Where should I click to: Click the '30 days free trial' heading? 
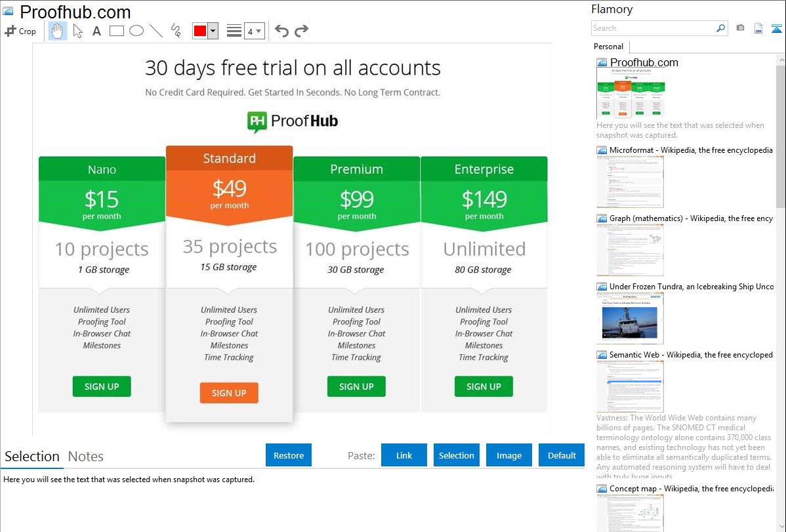point(293,68)
